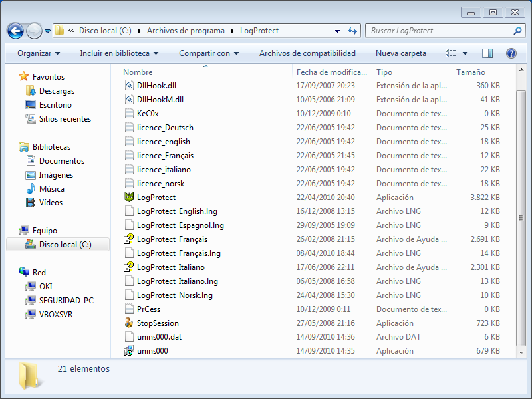Select the DllHookM.dll file icon

click(x=129, y=99)
